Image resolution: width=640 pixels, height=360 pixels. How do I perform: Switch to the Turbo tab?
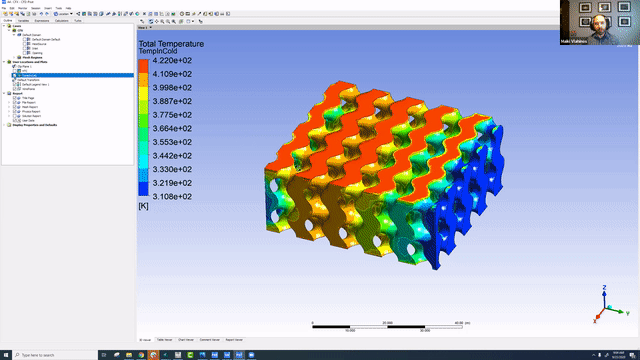click(78, 20)
